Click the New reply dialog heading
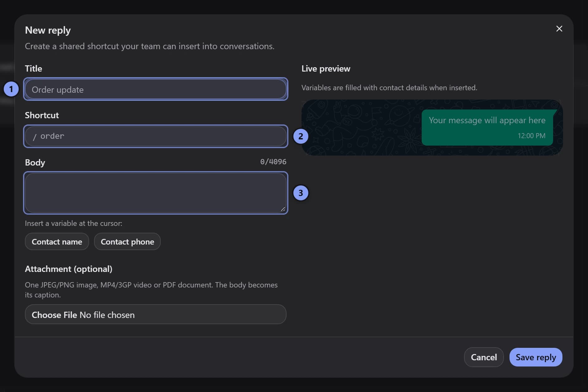 tap(48, 30)
